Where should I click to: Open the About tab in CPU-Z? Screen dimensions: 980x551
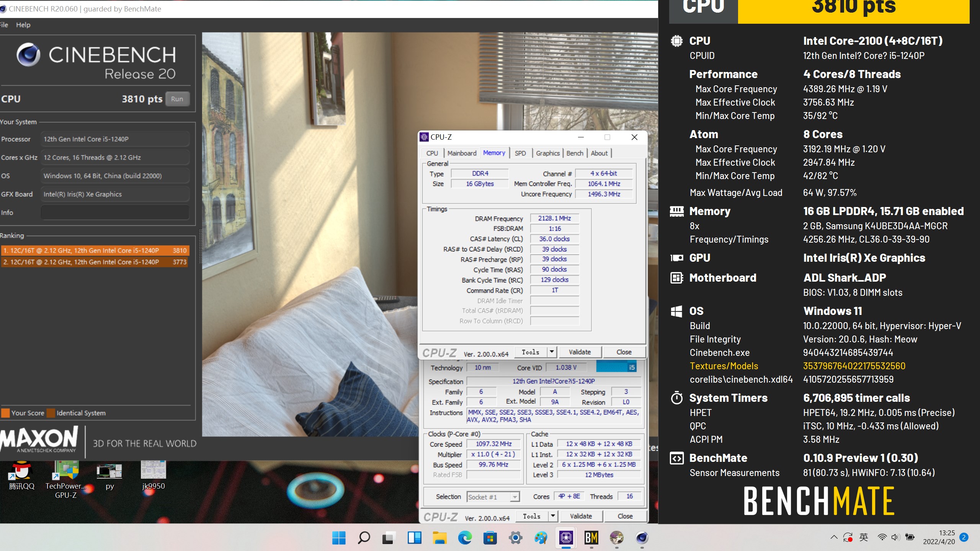[599, 153]
